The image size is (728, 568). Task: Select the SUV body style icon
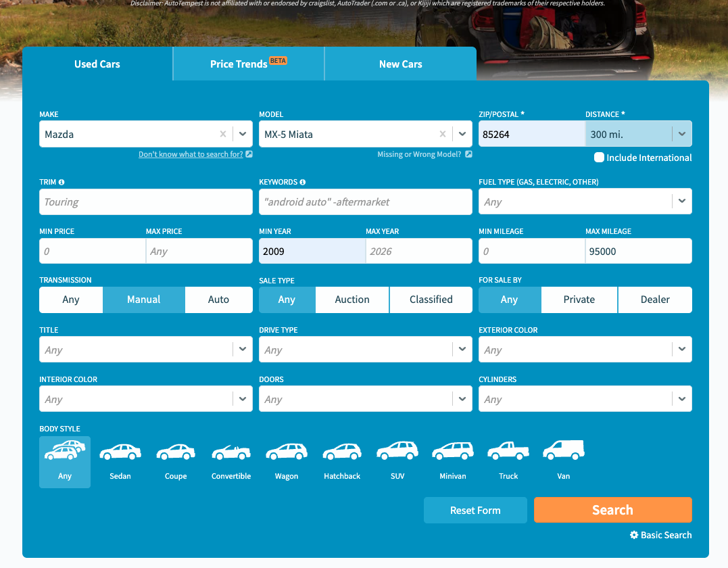pyautogui.click(x=397, y=450)
